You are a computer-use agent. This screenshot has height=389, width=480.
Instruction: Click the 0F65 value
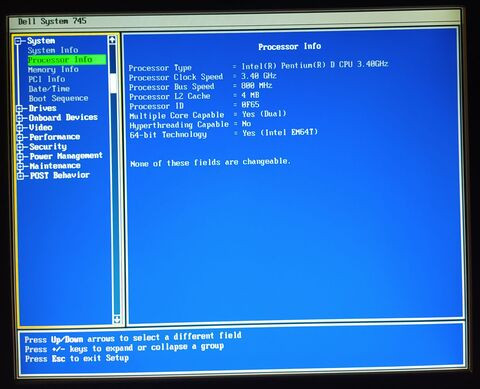(x=250, y=105)
